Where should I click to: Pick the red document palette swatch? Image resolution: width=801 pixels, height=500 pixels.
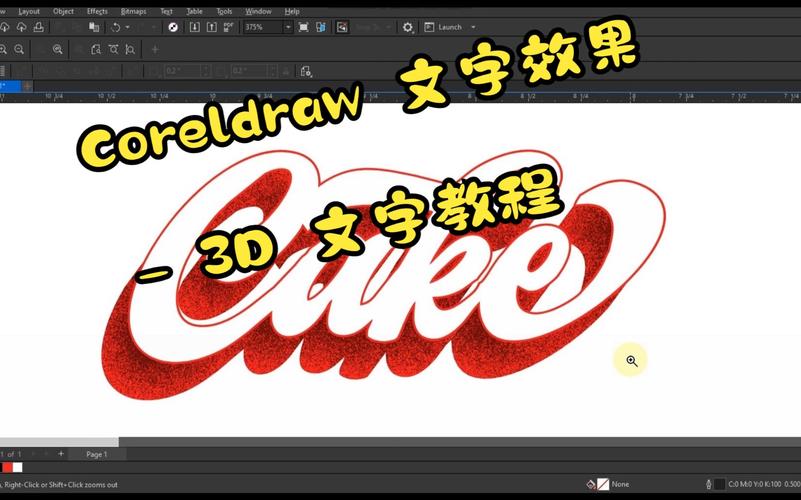click(x=8, y=467)
